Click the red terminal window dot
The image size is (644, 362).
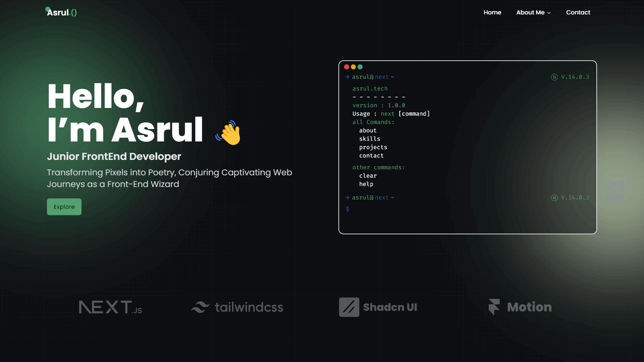[346, 67]
